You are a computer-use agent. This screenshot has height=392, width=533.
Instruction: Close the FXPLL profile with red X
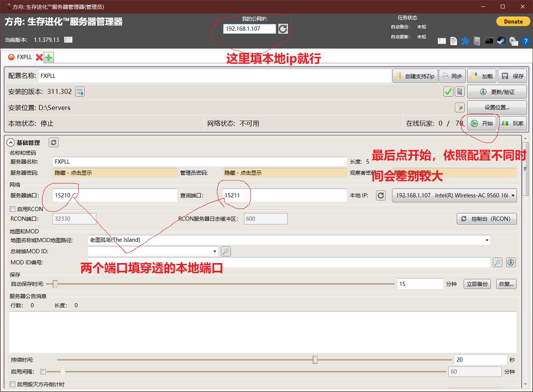39,57
